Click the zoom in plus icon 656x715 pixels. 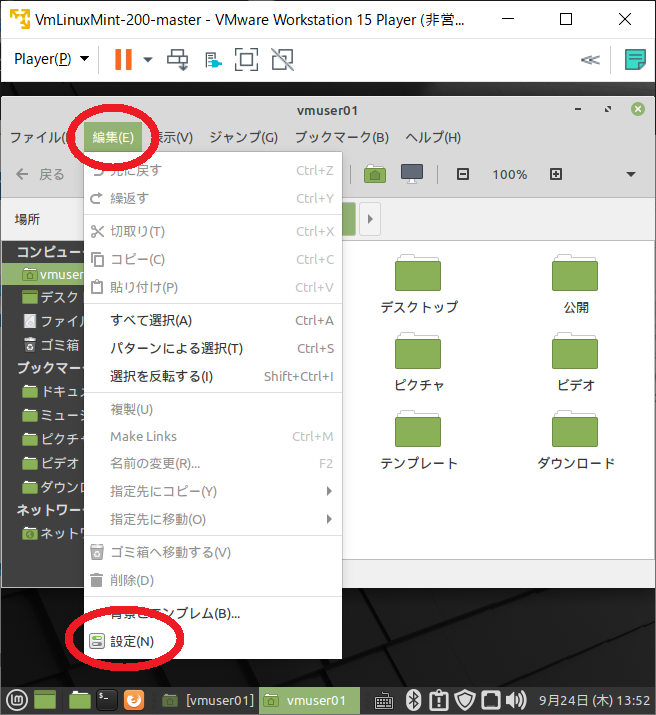556,174
